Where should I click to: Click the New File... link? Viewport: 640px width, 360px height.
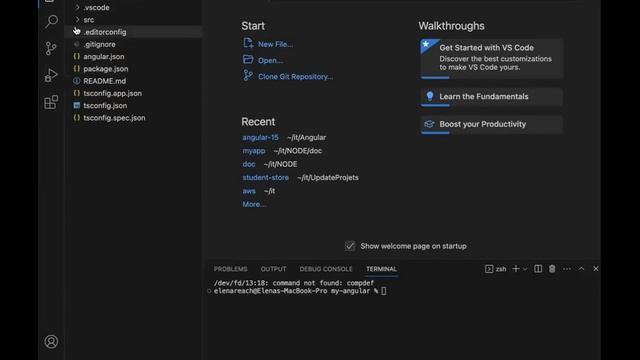pyautogui.click(x=276, y=44)
